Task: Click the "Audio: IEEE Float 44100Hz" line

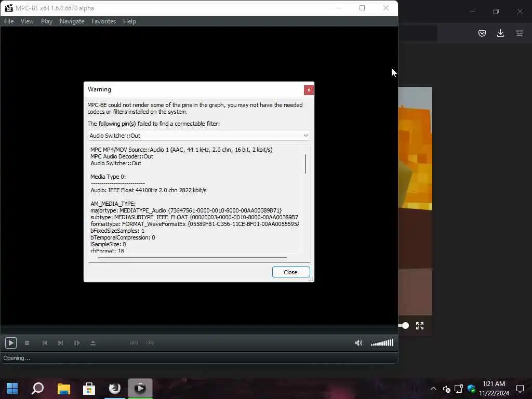Action: click(x=148, y=190)
